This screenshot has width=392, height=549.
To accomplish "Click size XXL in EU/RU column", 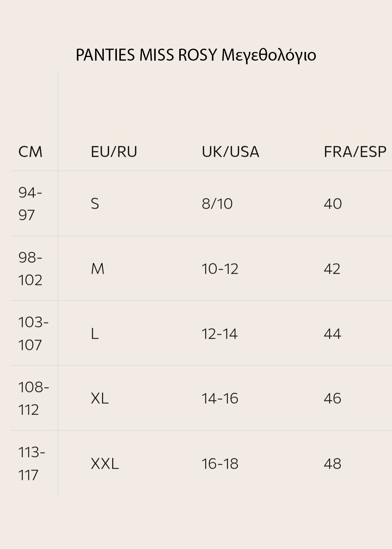I will click(105, 464).
